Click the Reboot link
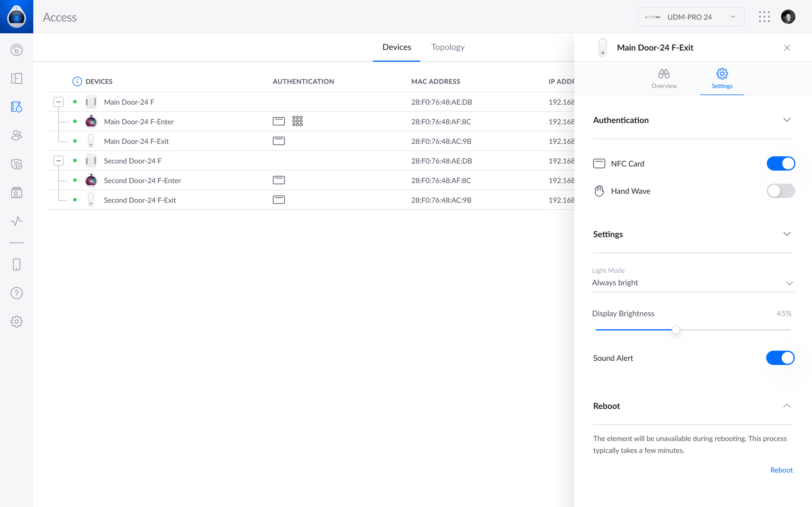 point(781,470)
